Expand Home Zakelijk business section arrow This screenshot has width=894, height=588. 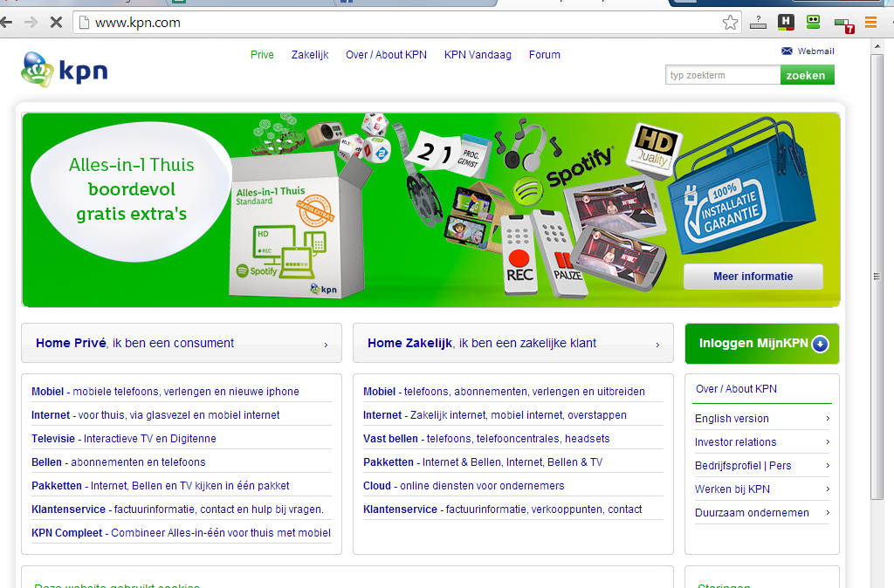[x=657, y=345]
